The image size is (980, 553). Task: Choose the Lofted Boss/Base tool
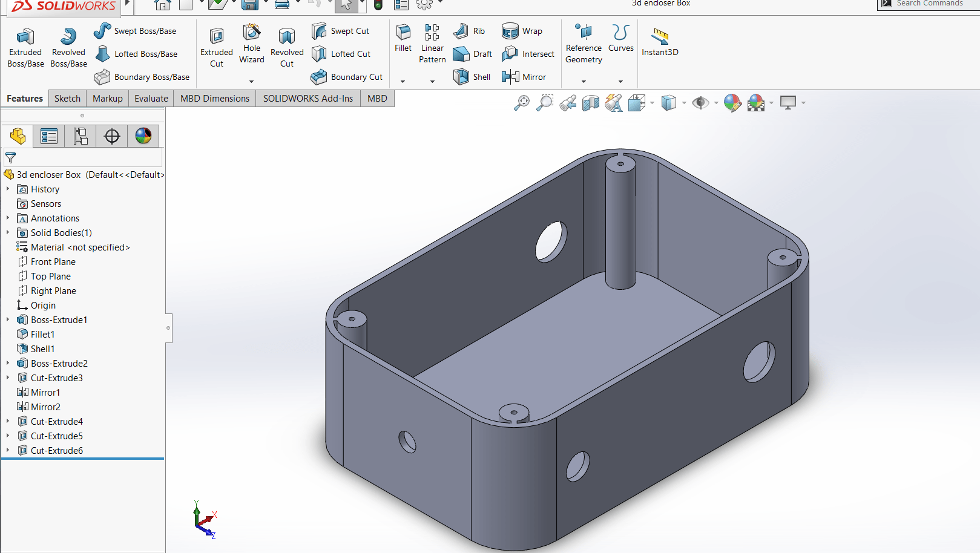coord(136,54)
